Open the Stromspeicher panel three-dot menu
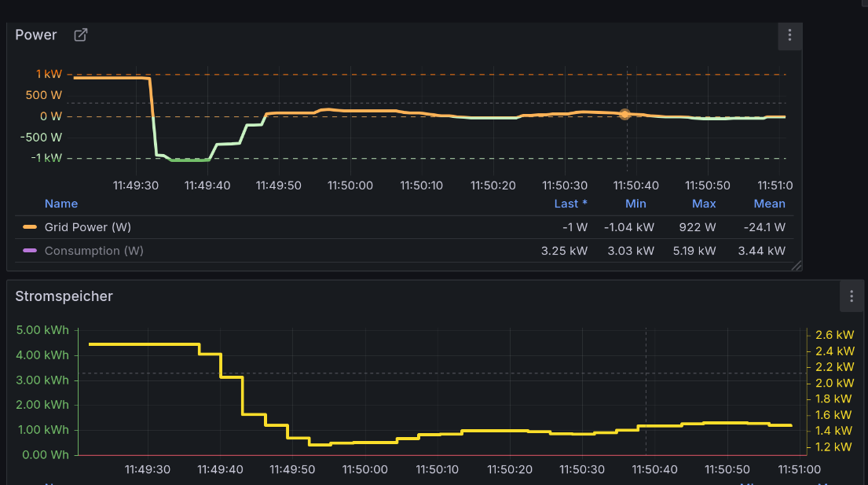Image resolution: width=868 pixels, height=485 pixels. click(852, 296)
